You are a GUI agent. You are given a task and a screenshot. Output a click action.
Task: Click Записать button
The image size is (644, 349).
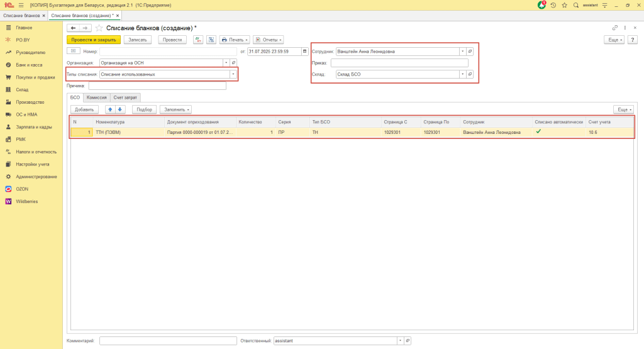tap(138, 40)
